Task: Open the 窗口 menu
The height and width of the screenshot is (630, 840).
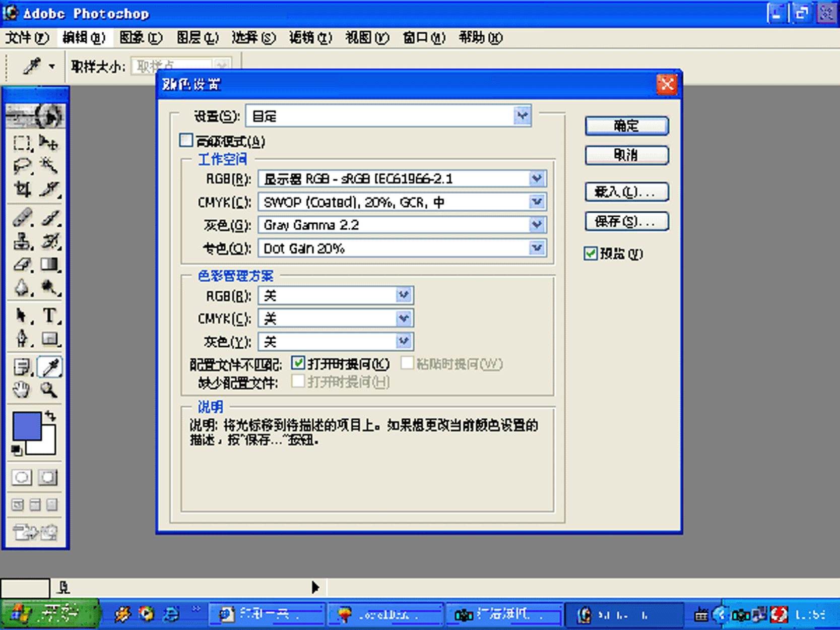Action: click(424, 38)
